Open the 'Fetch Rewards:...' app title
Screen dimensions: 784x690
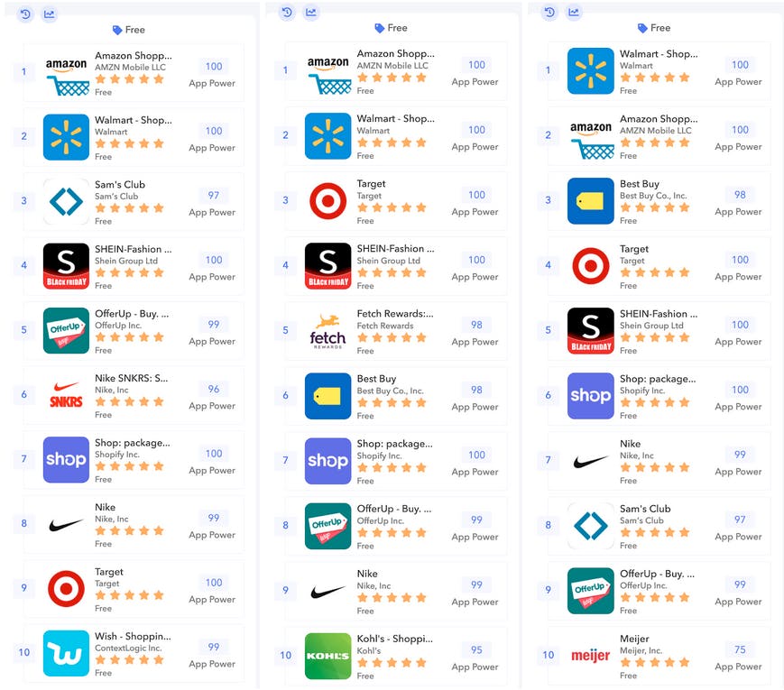[x=395, y=314]
